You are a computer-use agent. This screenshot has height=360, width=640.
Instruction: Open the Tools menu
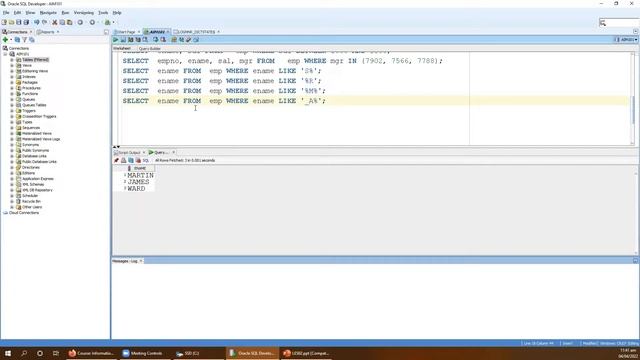[x=103, y=13]
